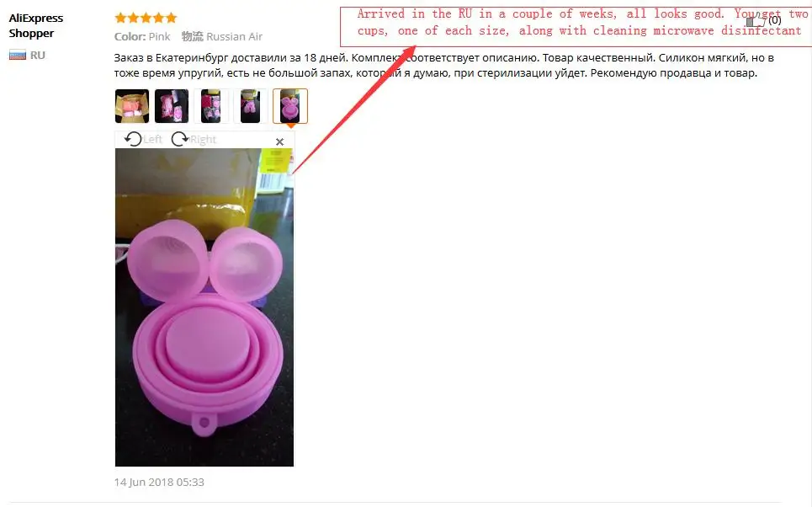Click the RU country label
This screenshot has height=507, width=812.
(x=37, y=56)
